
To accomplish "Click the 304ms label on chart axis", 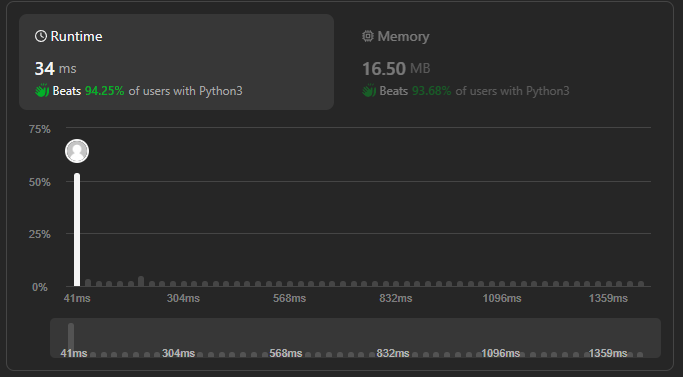I will (183, 299).
